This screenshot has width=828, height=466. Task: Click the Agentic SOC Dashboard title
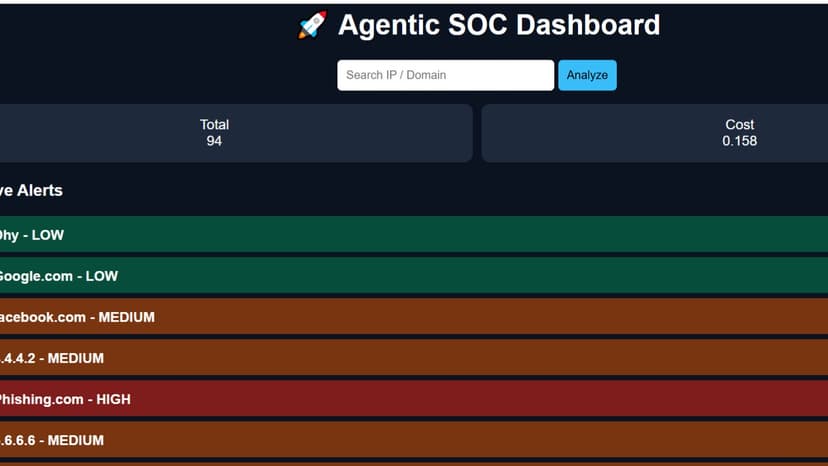498,25
